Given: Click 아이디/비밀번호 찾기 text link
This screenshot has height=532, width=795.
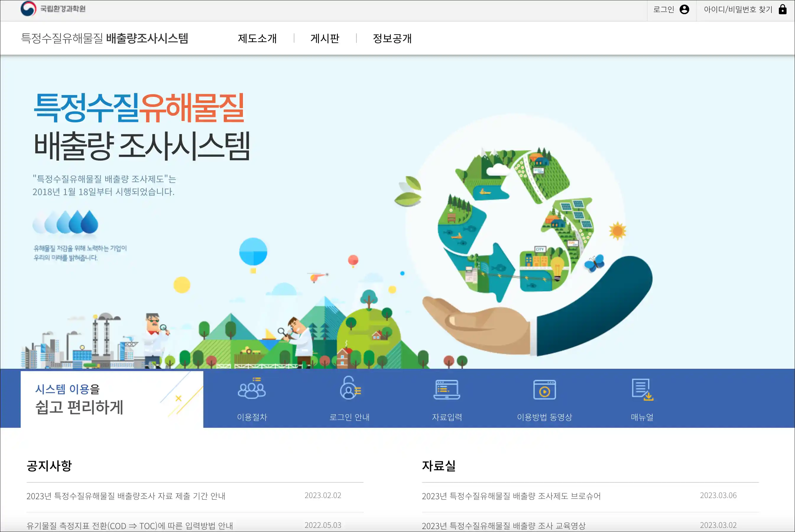Looking at the screenshot, I should (738, 9).
